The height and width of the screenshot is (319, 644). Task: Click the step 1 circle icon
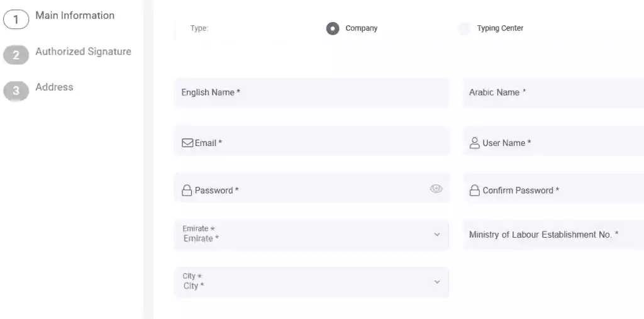click(16, 20)
